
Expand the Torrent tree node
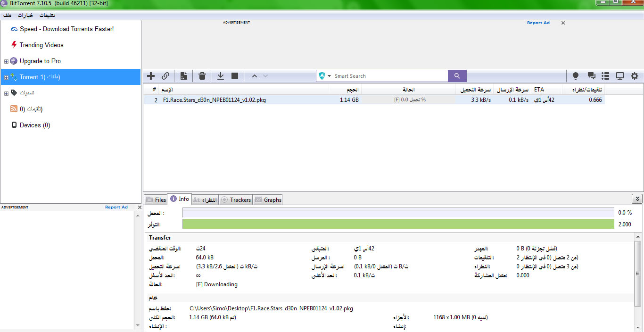click(6, 77)
